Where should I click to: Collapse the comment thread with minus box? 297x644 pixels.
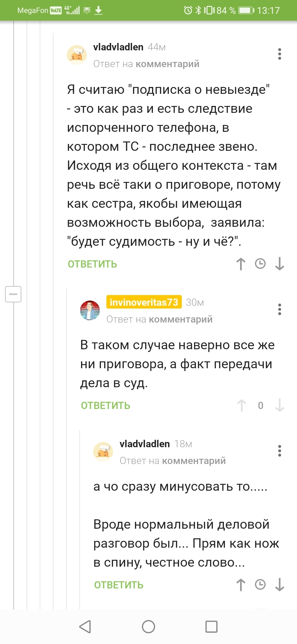13,294
